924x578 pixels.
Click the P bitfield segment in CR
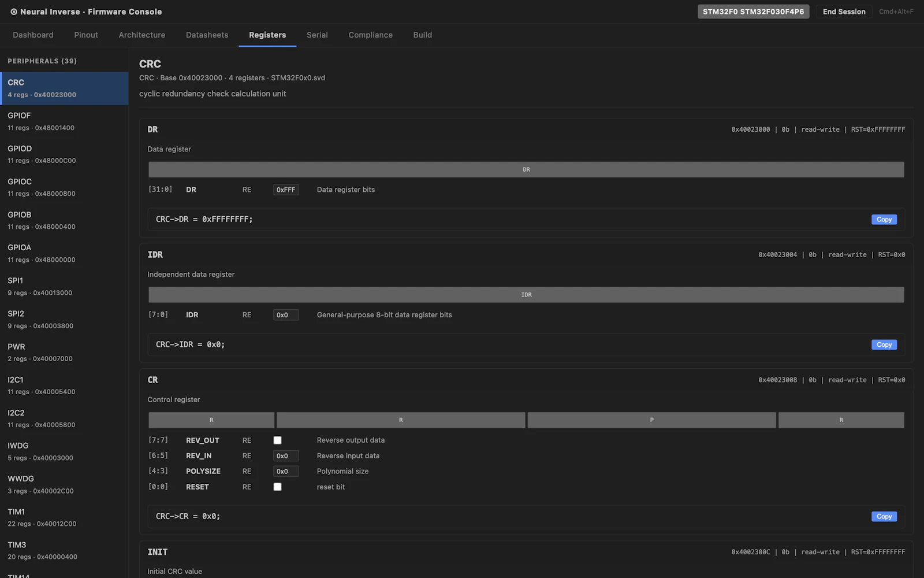pyautogui.click(x=651, y=420)
